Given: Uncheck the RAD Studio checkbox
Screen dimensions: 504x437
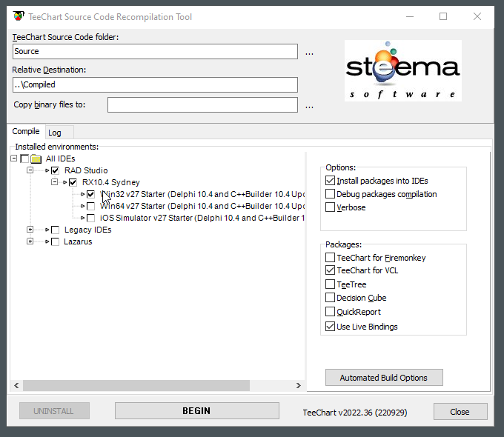Looking at the screenshot, I should (x=56, y=170).
